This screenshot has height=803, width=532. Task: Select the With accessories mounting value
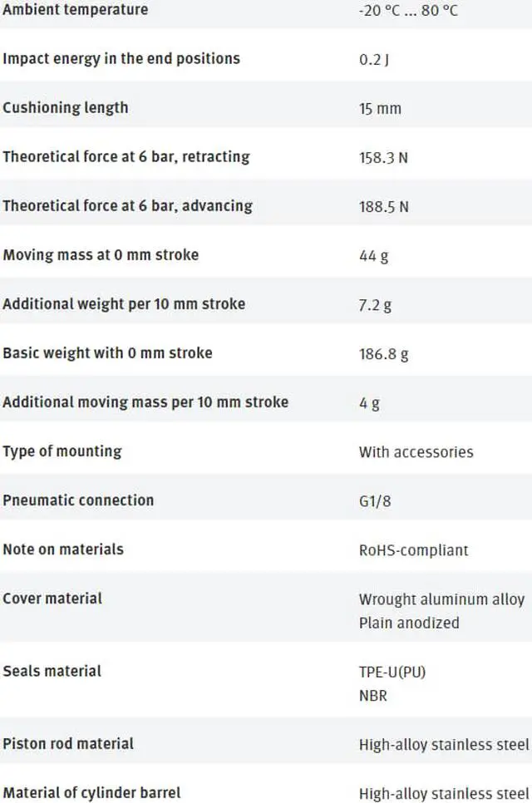[x=416, y=452]
